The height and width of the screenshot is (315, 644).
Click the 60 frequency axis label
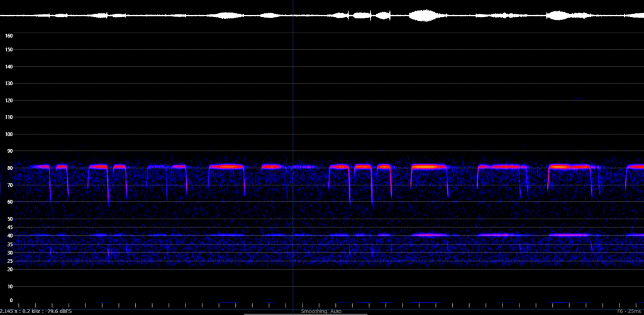9,202
